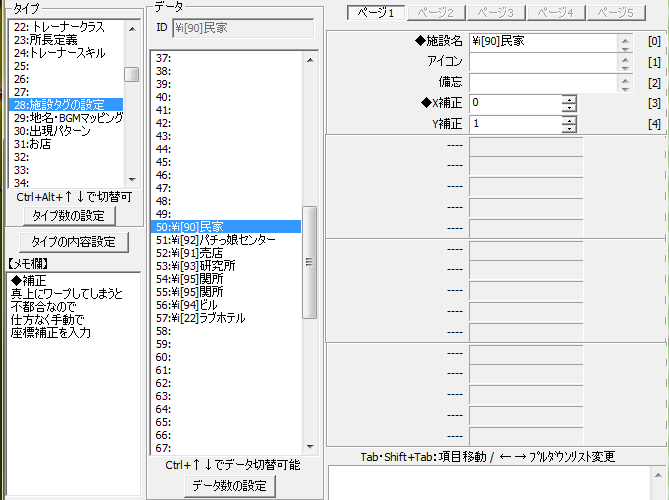Select data entry 52:¥i[91]売店
The height and width of the screenshot is (500, 669).
point(226,253)
